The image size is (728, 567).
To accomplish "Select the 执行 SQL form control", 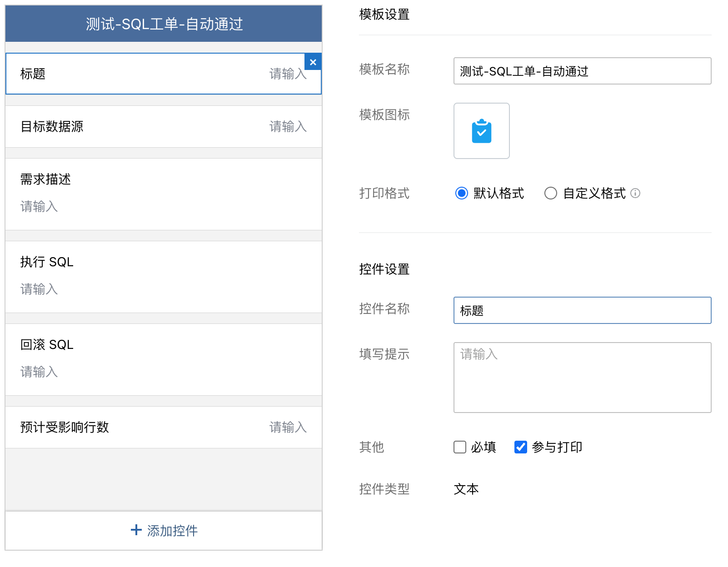I will click(164, 276).
